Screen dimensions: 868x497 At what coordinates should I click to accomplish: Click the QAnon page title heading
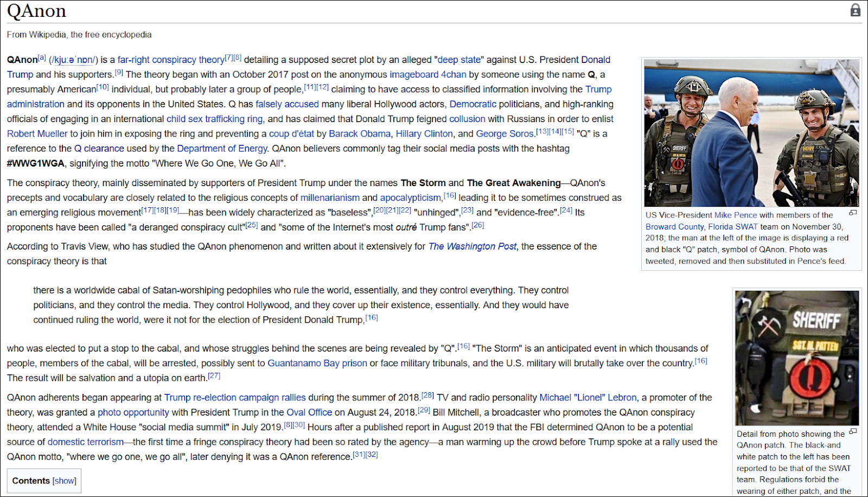tap(36, 11)
